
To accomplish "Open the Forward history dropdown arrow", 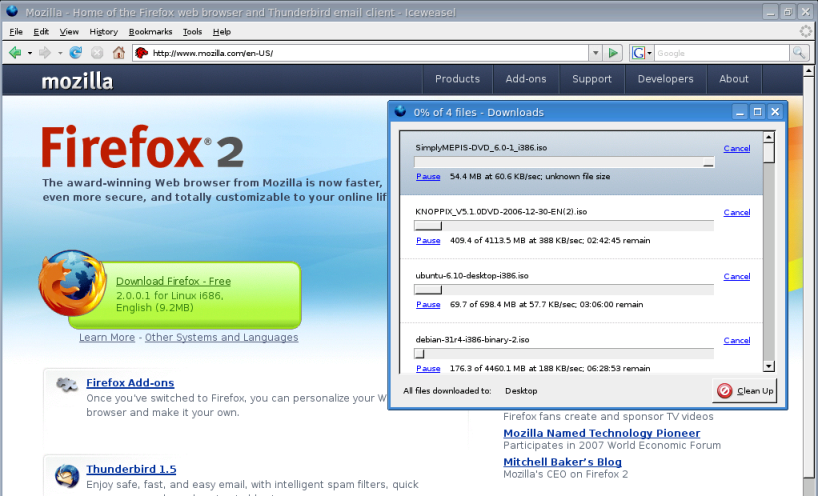I will pyautogui.click(x=60, y=53).
